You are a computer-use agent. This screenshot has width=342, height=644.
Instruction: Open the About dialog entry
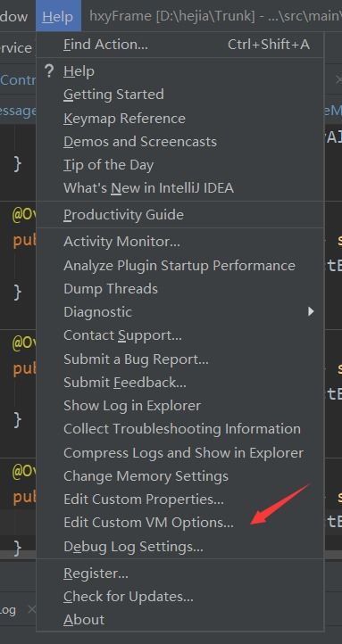[x=84, y=620]
